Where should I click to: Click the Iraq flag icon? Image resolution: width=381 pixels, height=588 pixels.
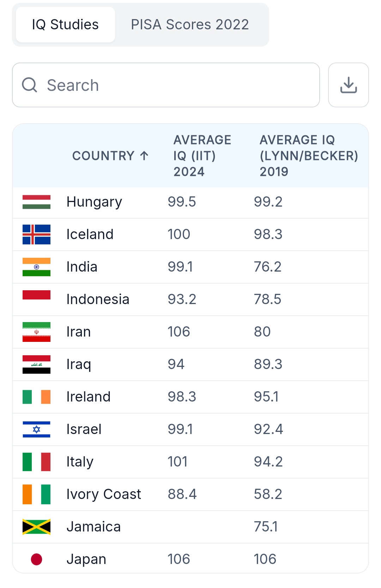pyautogui.click(x=36, y=364)
